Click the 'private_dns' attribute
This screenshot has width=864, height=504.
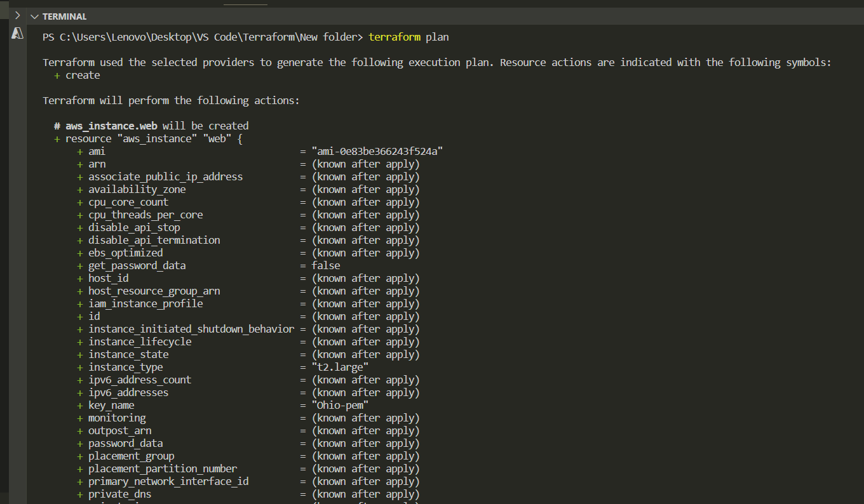coord(119,494)
